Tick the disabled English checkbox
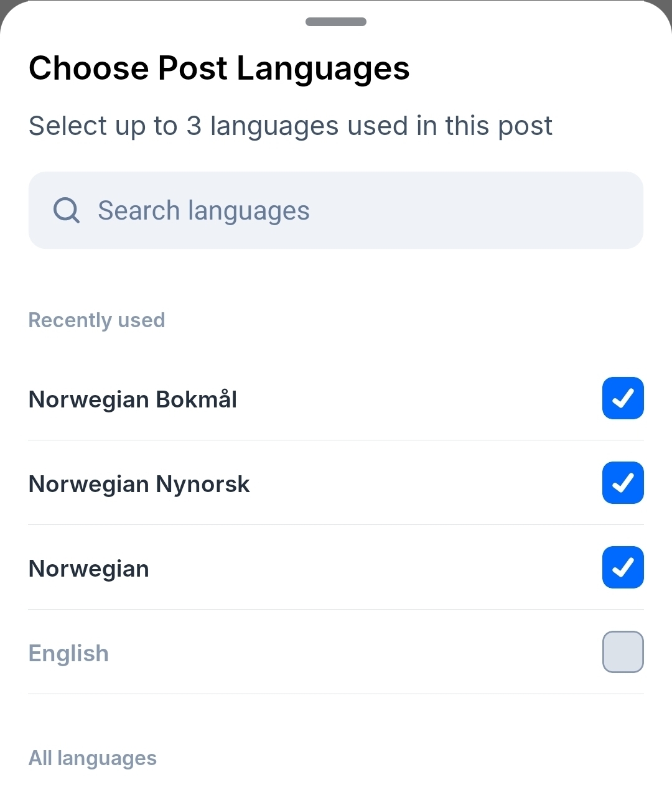 (623, 652)
